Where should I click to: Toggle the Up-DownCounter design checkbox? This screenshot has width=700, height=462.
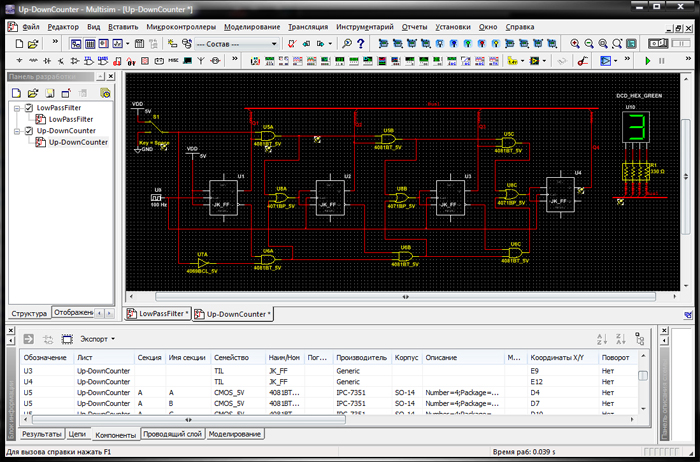[29, 131]
